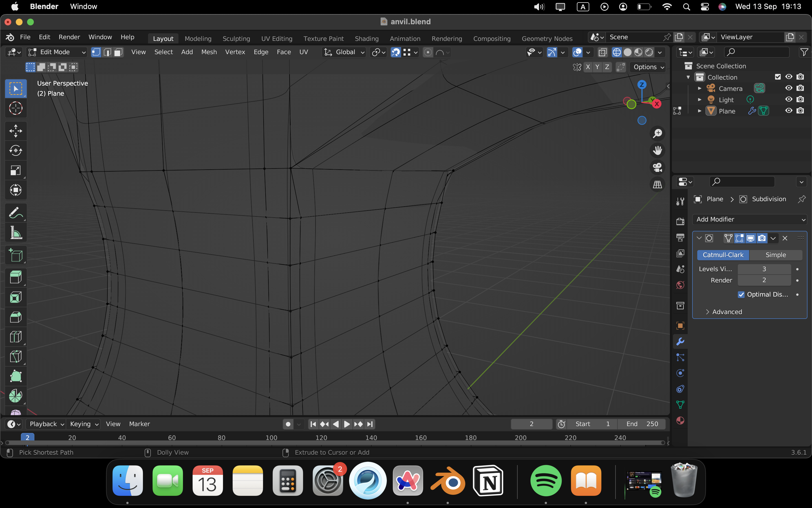
Task: Jump to the end frame
Action: tap(370, 424)
